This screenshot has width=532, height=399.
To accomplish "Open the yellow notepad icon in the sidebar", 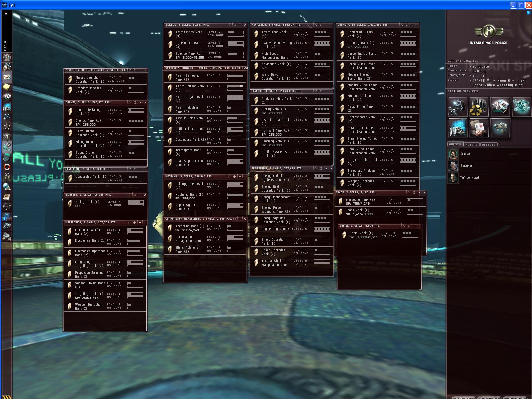I will (7, 87).
